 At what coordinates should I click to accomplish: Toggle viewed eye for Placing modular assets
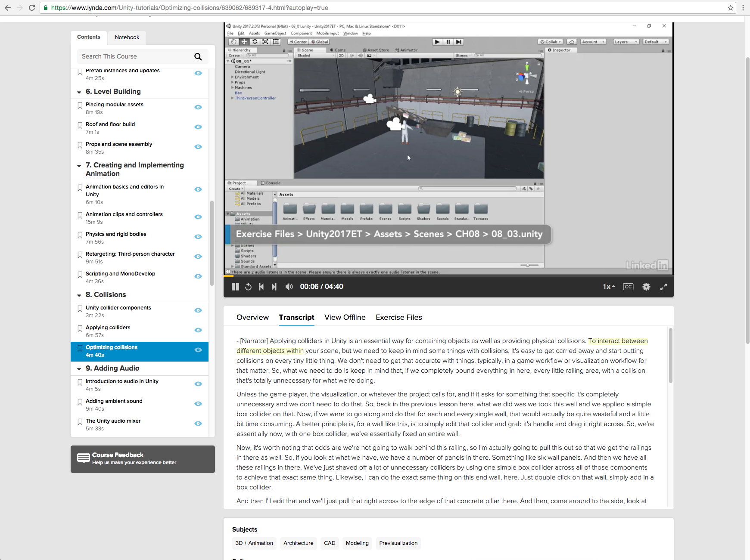pyautogui.click(x=198, y=107)
